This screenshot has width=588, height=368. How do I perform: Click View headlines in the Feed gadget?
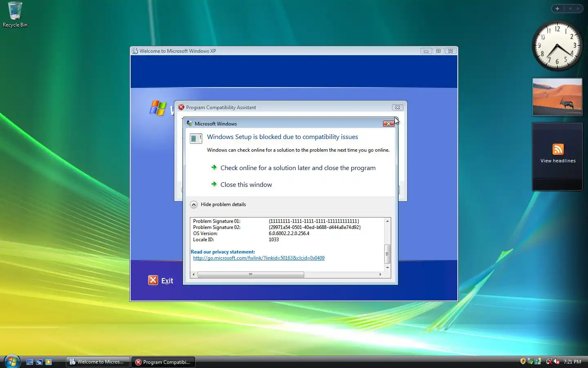coord(558,161)
